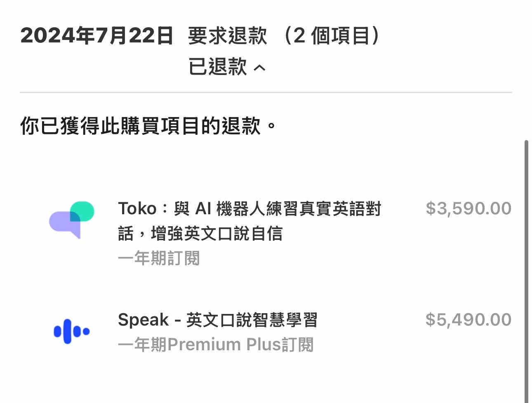The width and height of the screenshot is (532, 403).
Task: Open the Toko AI 機器人 app title
Action: pos(249,209)
